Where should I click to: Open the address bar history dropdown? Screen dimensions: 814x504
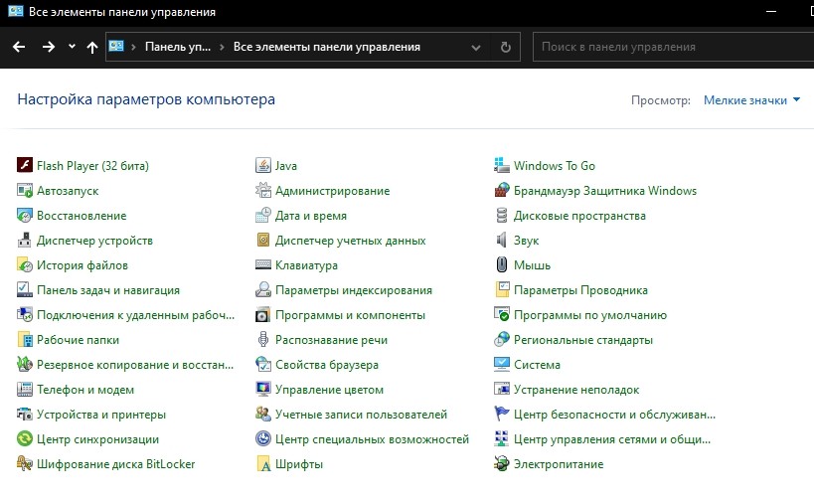click(476, 47)
